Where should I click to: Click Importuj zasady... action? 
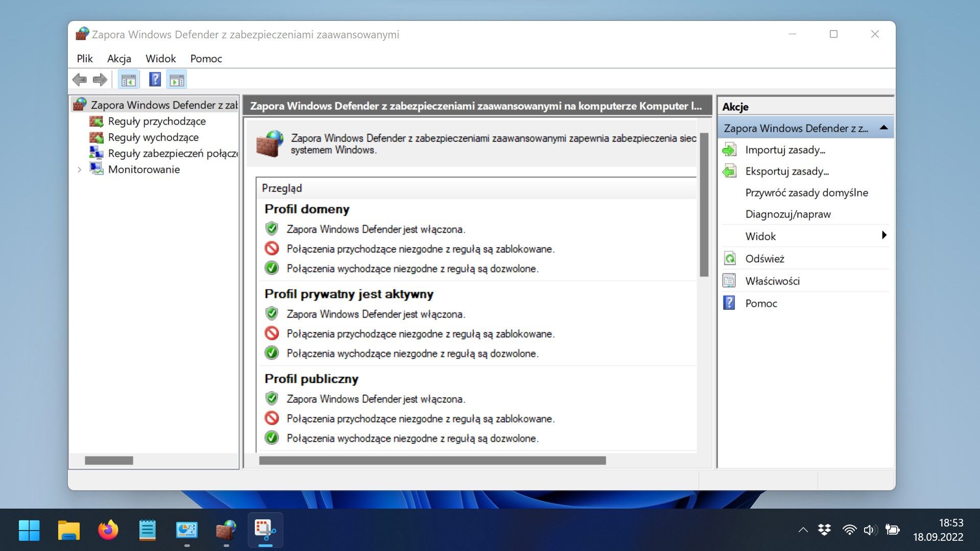(785, 150)
